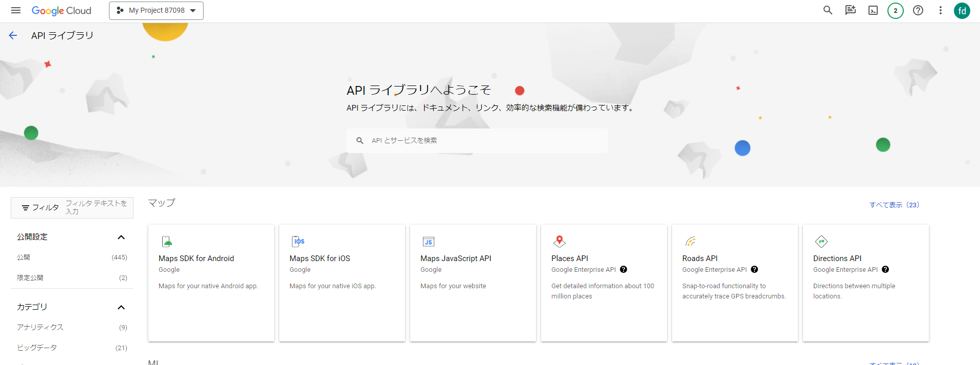Open notifications badge showing 2

pos(896,10)
